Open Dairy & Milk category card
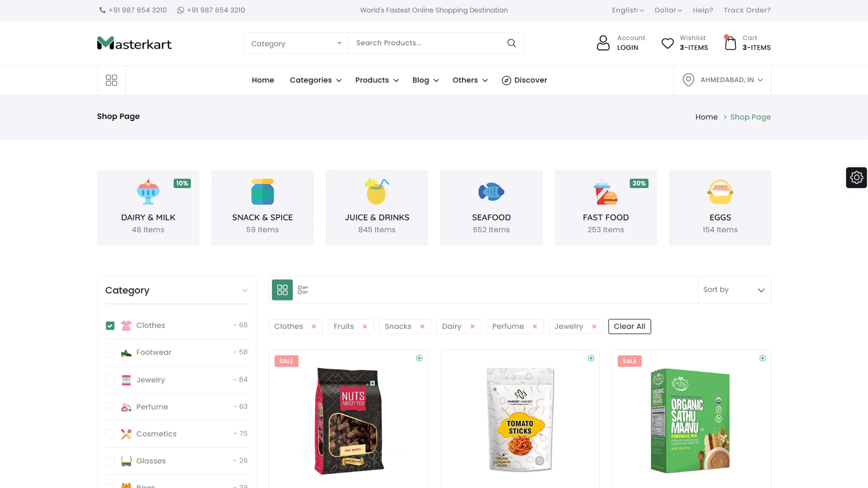The width and height of the screenshot is (868, 488). [148, 208]
